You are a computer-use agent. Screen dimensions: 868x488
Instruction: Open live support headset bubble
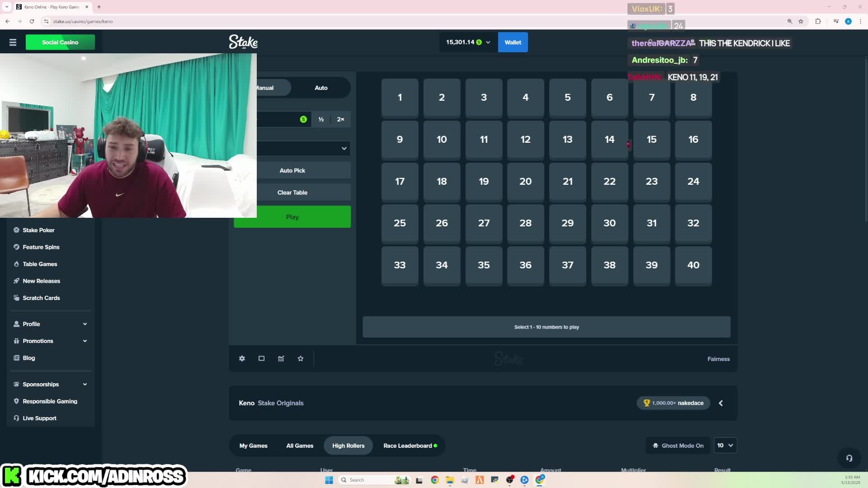tap(849, 458)
